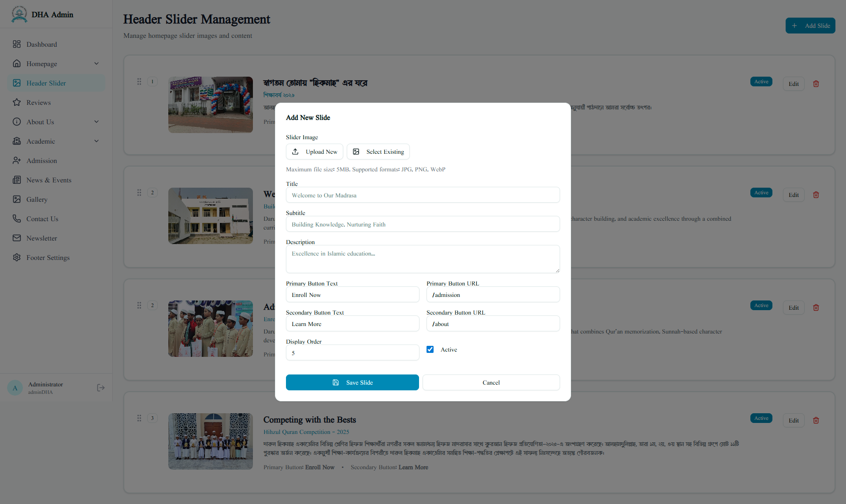Screen dimensions: 846x504
Task: Open Reviews in the sidebar
Action: (56, 102)
